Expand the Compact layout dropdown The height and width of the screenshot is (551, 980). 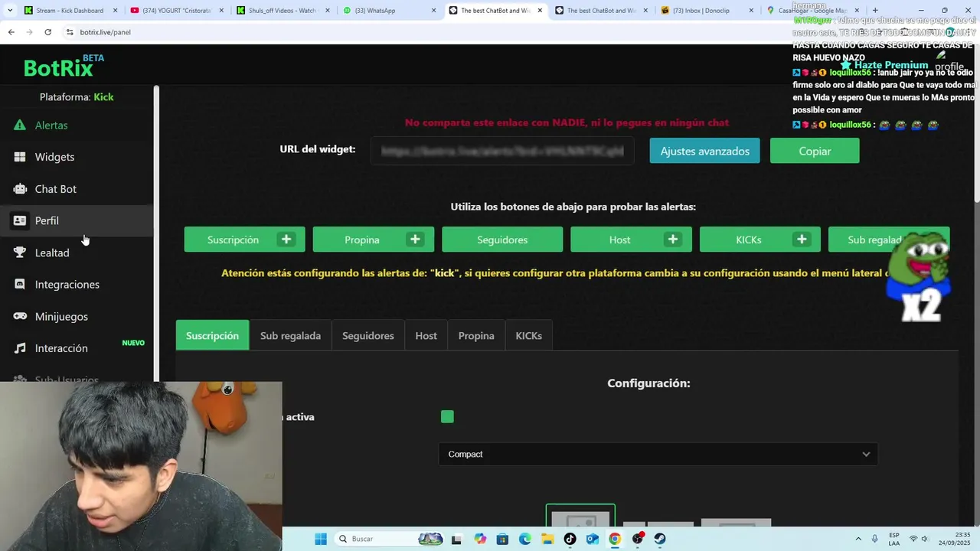click(x=658, y=454)
